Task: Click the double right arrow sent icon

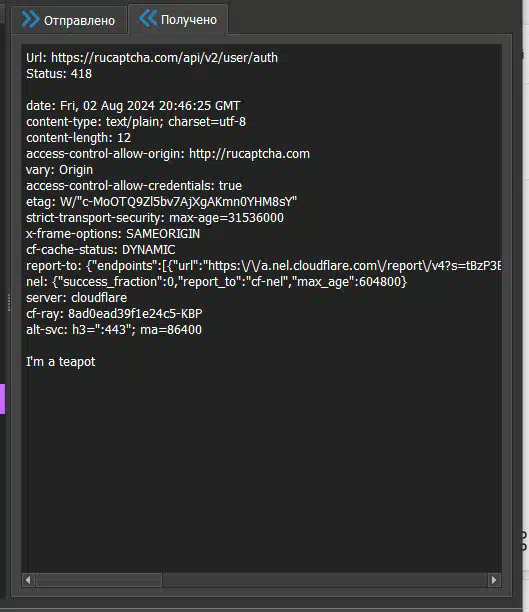Action: [30, 20]
